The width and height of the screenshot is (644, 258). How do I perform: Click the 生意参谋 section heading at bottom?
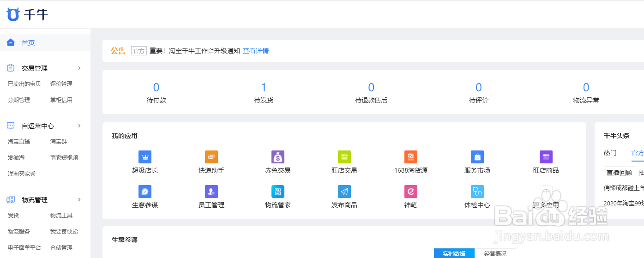point(125,240)
